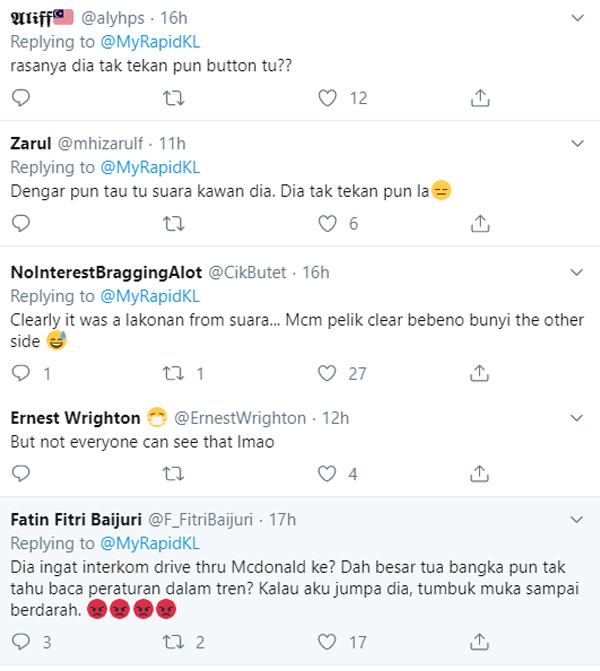This screenshot has height=671, width=600.
Task: Reply to Fatin Fitri Baijuri's tweet
Action: coord(22,641)
